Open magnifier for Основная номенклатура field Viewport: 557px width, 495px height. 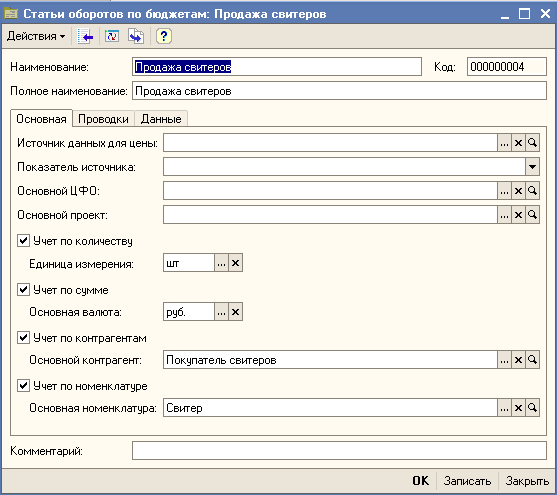532,408
